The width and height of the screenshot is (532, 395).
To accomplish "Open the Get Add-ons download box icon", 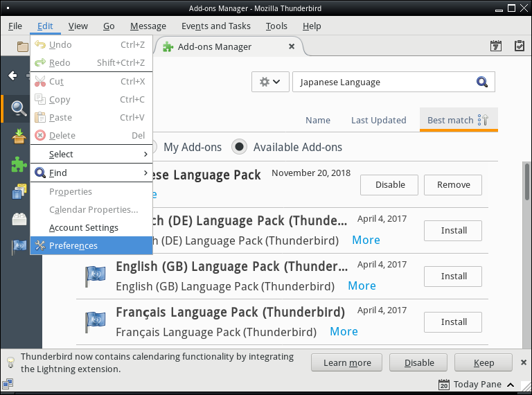I will tap(19, 137).
